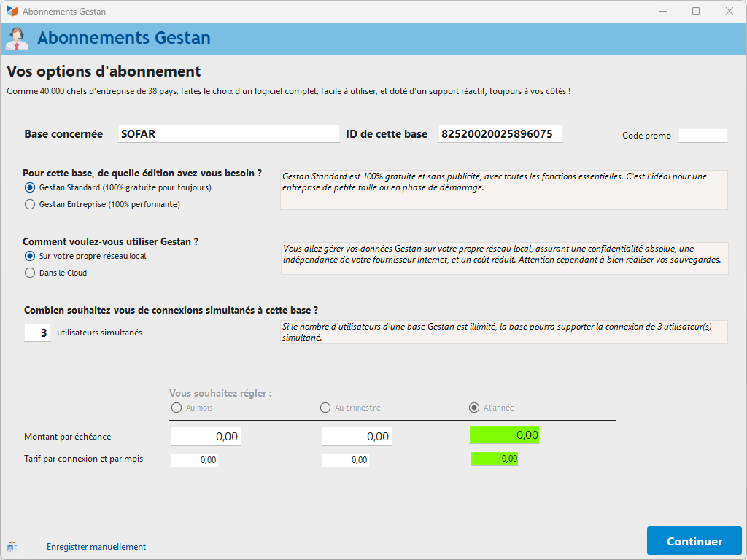
Task: Select 'Sur votre propre réseau local' option
Action: pos(30,256)
